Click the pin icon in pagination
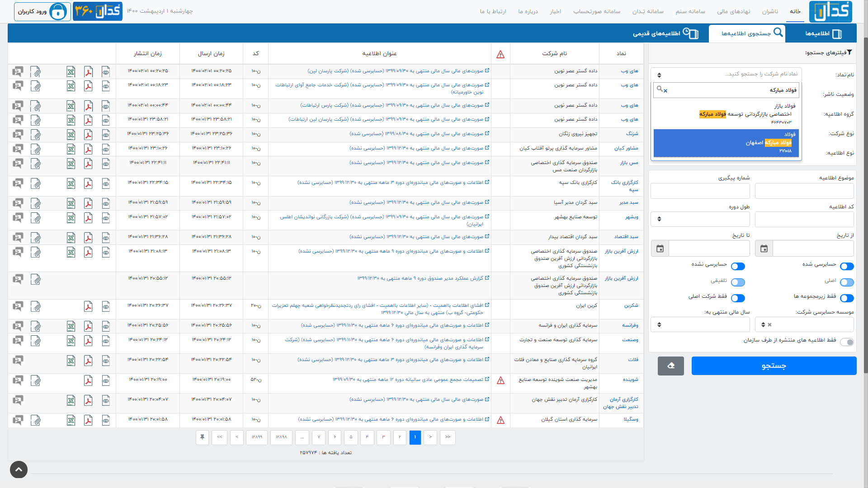Screen dimensions: 868x488 (x=203, y=437)
